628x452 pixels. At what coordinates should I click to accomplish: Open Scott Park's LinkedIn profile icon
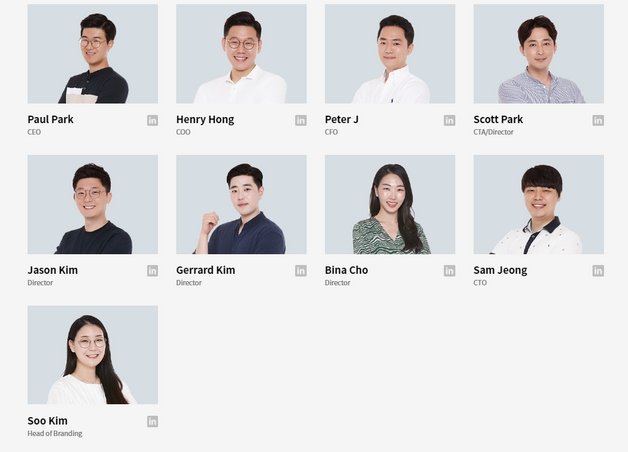click(x=598, y=120)
